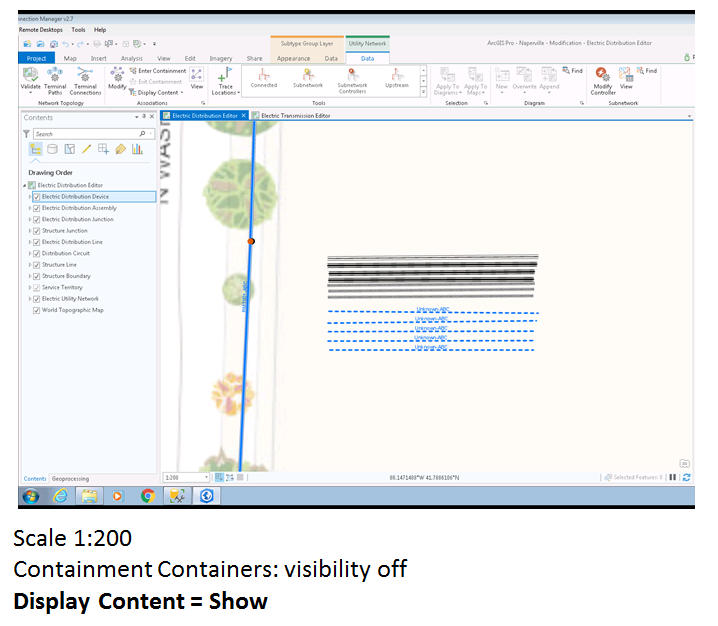
Task: Open the Remote Desktops menu
Action: (41, 30)
